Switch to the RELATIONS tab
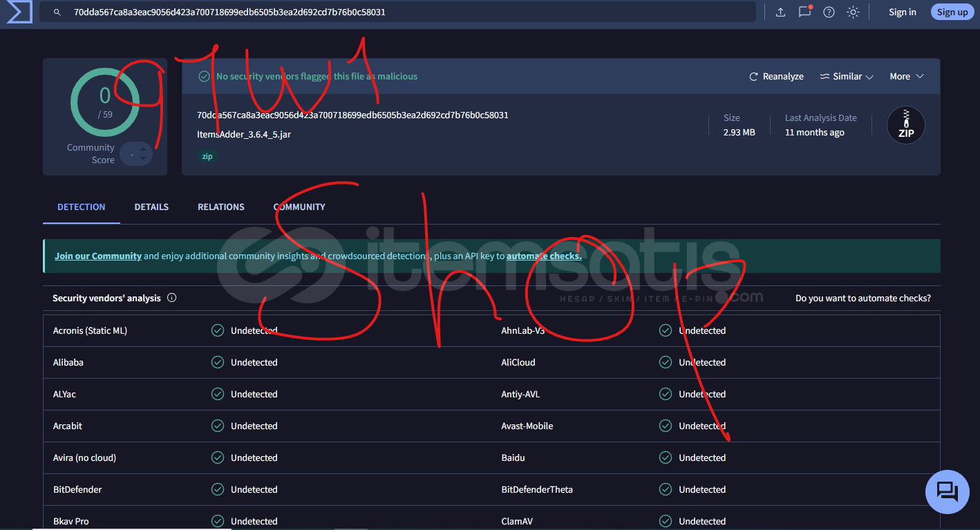Viewport: 980px width, 530px height. click(x=221, y=207)
